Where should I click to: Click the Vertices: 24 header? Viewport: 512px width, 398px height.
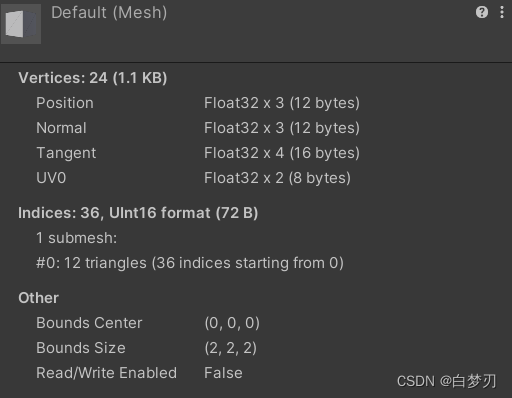(93, 78)
